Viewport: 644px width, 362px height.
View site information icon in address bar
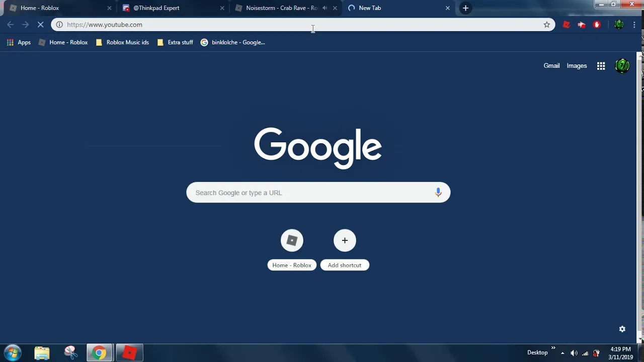59,25
